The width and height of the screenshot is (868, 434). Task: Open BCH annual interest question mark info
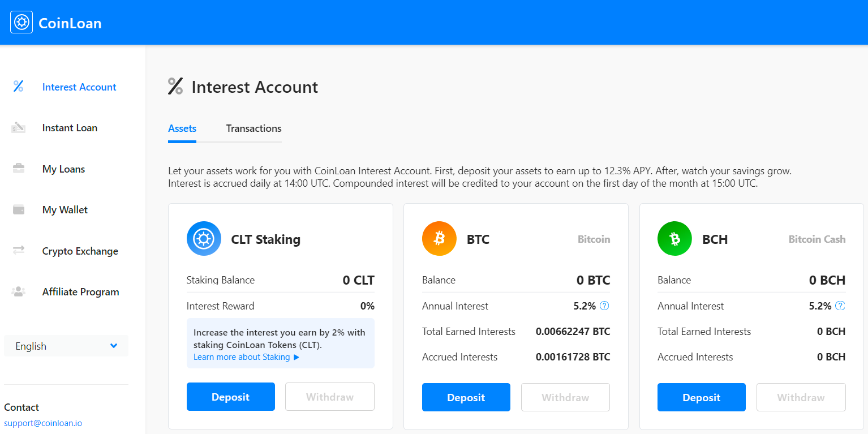[840, 306]
